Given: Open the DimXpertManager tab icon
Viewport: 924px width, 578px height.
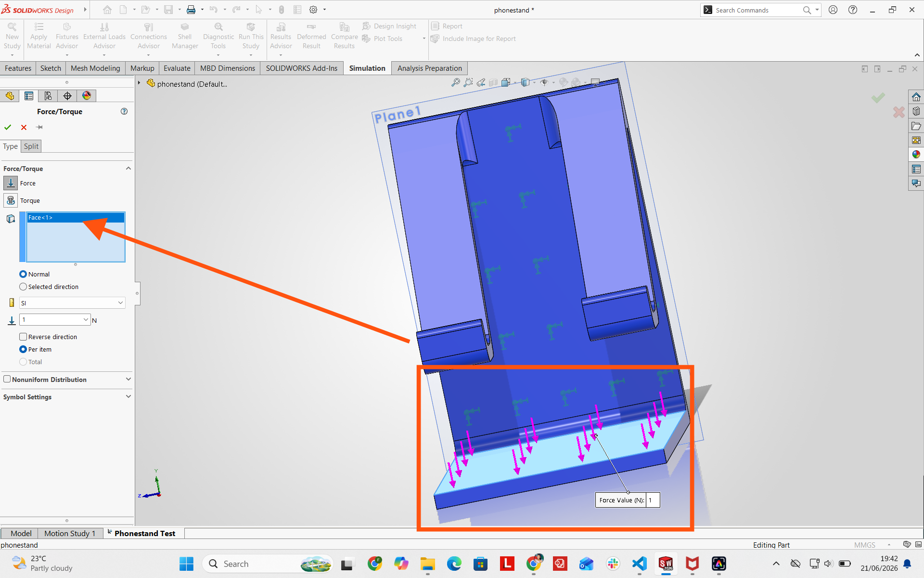Looking at the screenshot, I should [x=67, y=96].
